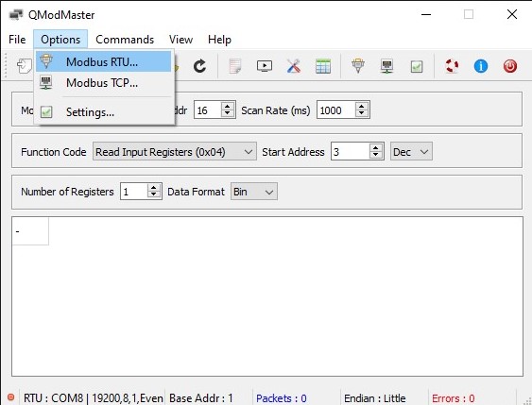Open the Dec address base dropdown
The image size is (532, 405).
(411, 151)
